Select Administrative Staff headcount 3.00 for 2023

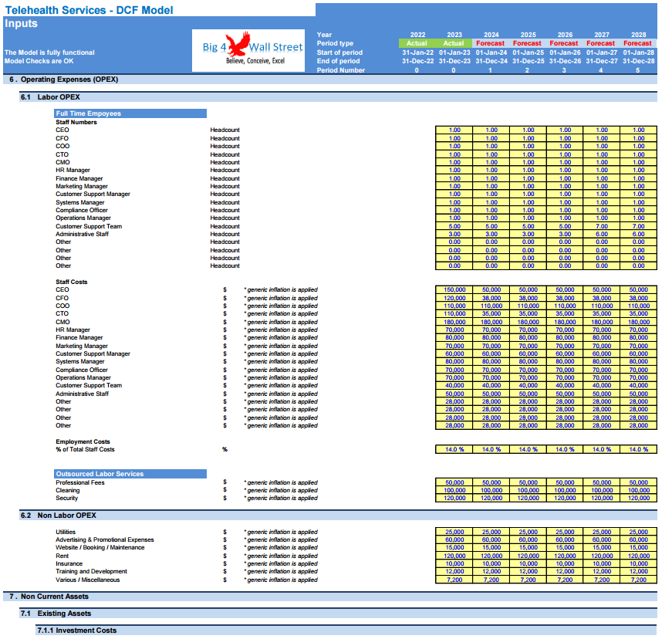tap(454, 234)
